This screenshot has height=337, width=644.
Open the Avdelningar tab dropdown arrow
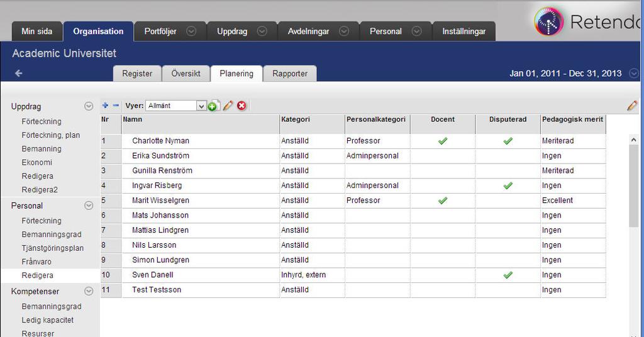(344, 31)
